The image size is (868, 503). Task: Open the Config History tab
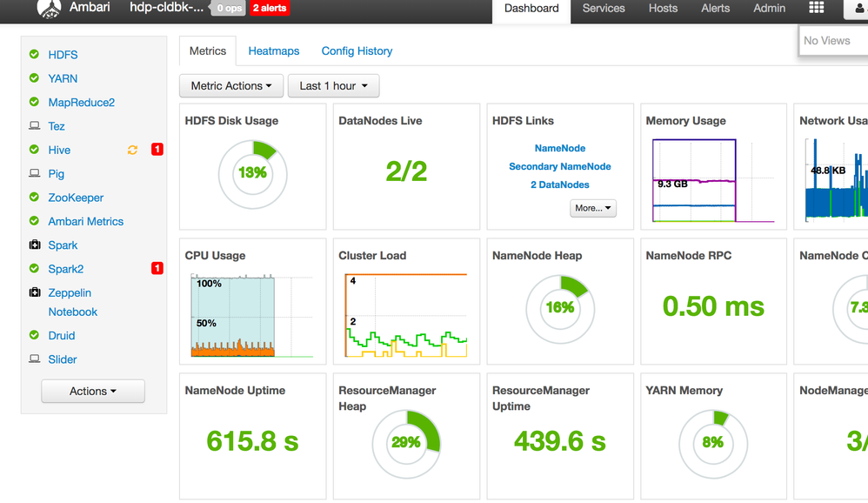coord(357,51)
